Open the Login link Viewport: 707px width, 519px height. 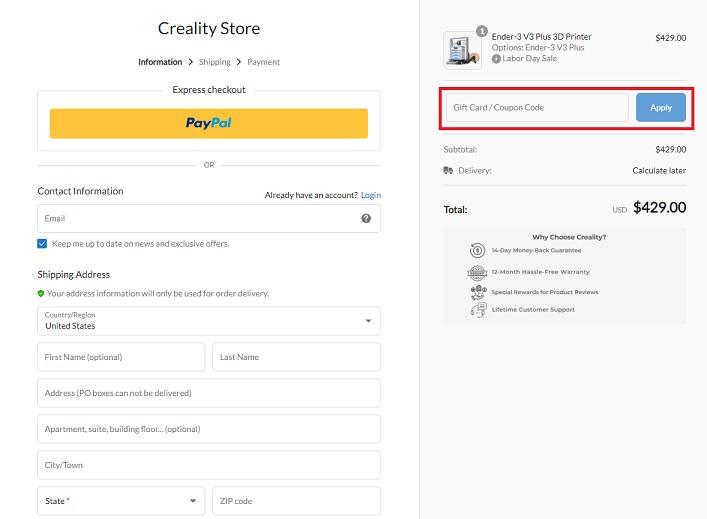coord(371,195)
